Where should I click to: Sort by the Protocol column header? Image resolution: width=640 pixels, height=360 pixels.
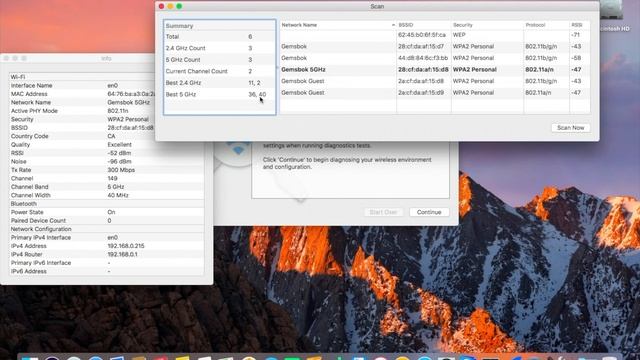[547, 25]
